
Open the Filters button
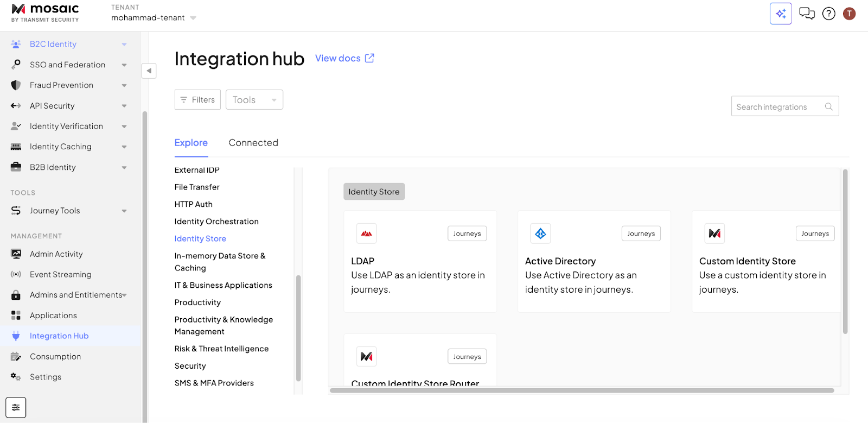(197, 100)
